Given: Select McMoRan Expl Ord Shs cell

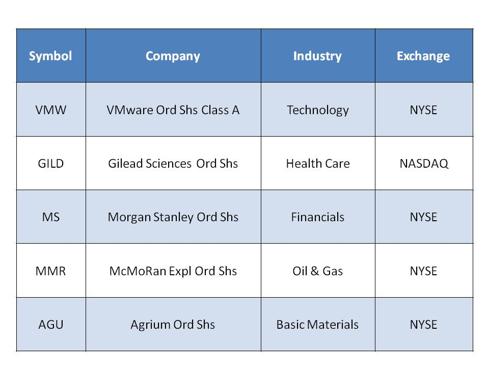Looking at the screenshot, I should (173, 271).
